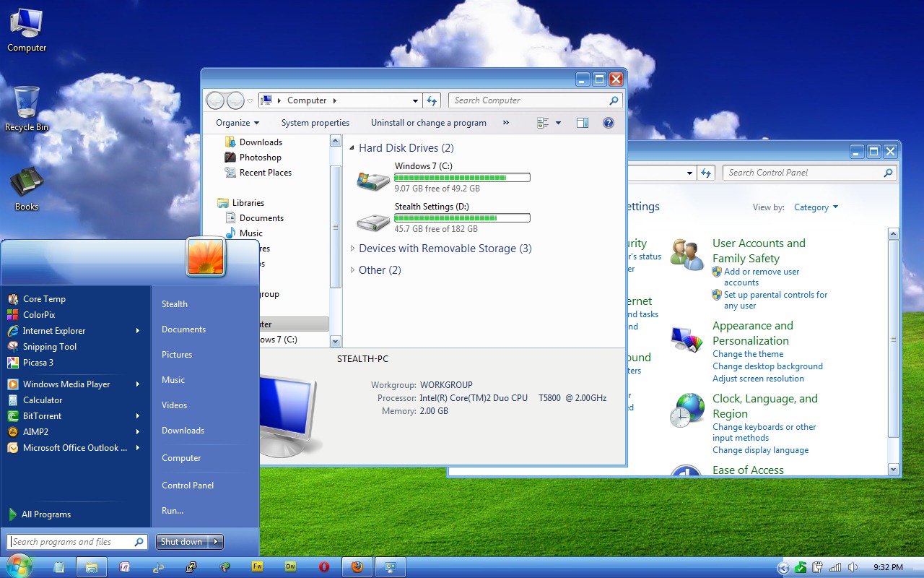This screenshot has height=578, width=924.
Task: Click the Back button in Computer window
Action: 216,100
